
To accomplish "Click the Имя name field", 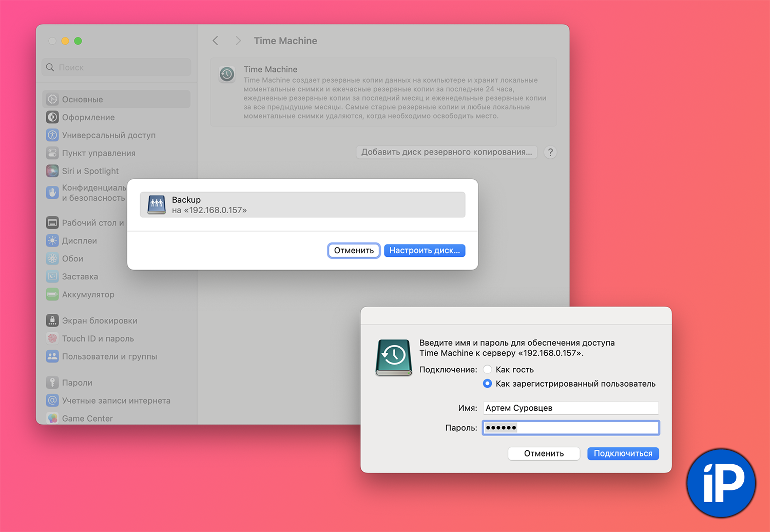I will pyautogui.click(x=571, y=408).
